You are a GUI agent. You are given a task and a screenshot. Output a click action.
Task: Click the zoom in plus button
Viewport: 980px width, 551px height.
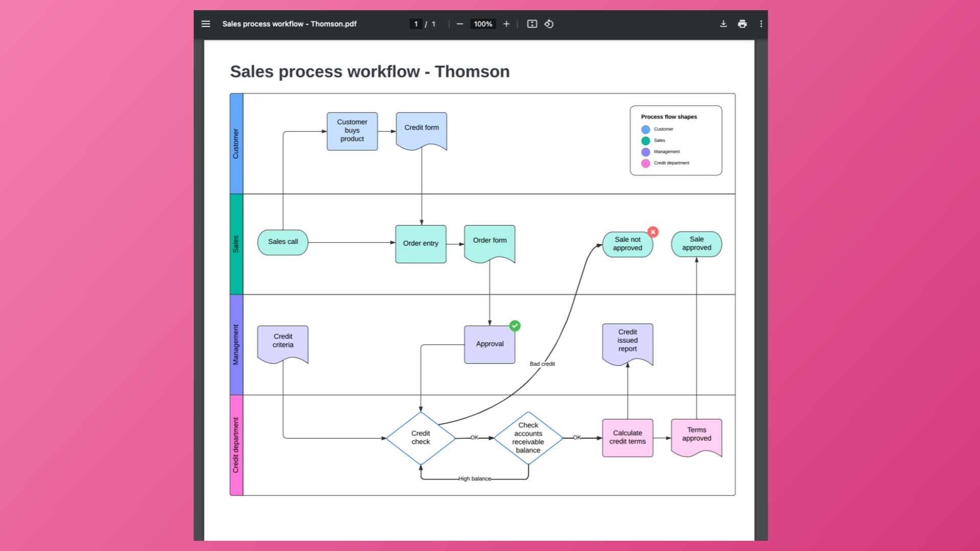506,24
